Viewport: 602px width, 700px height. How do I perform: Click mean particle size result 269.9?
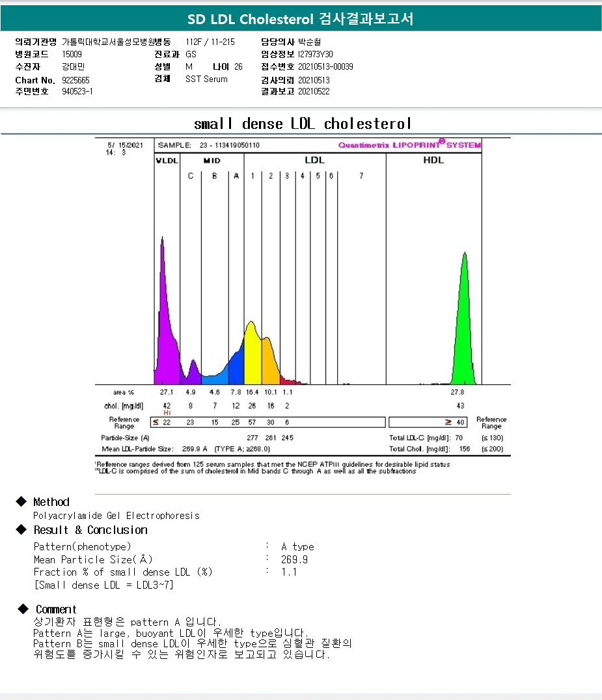click(x=295, y=560)
